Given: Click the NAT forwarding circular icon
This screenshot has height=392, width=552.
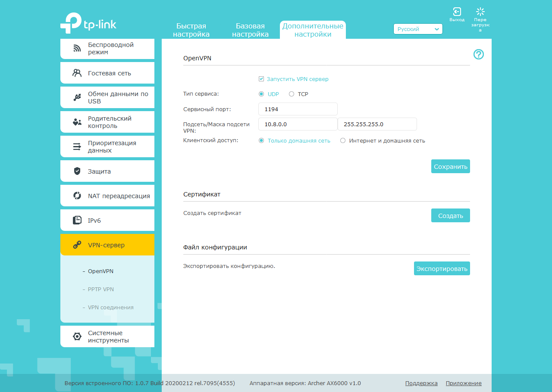Looking at the screenshot, I should [77, 196].
